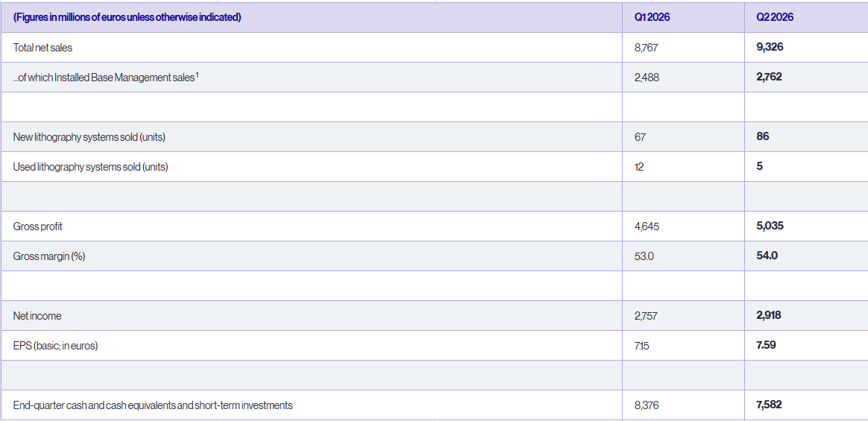Select Q2 total net sales value 9,326
Screen dimensions: 868x421
click(x=770, y=47)
